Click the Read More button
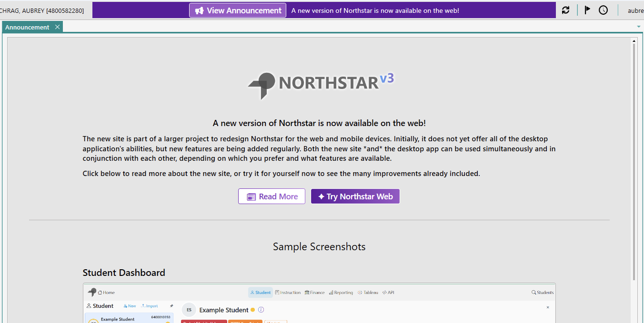 (x=272, y=196)
